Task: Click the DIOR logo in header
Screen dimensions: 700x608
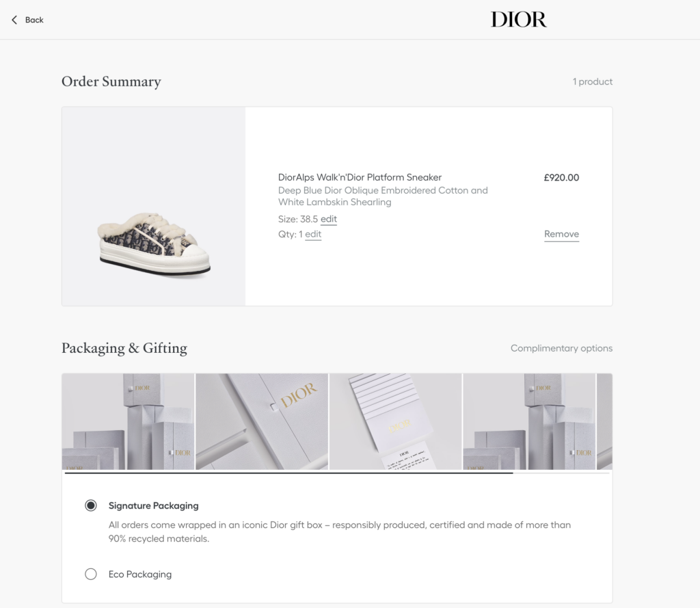Action: pos(518,19)
